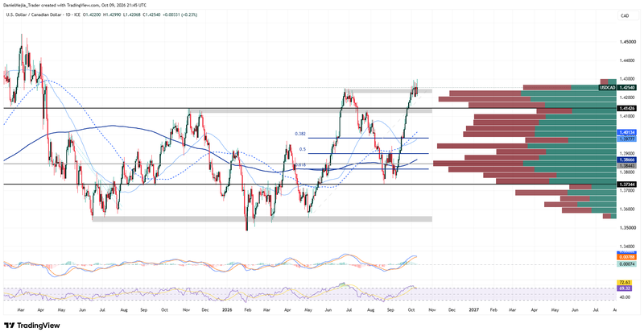Click the low value L1.42068
644x336 pixels.
(x=131, y=15)
